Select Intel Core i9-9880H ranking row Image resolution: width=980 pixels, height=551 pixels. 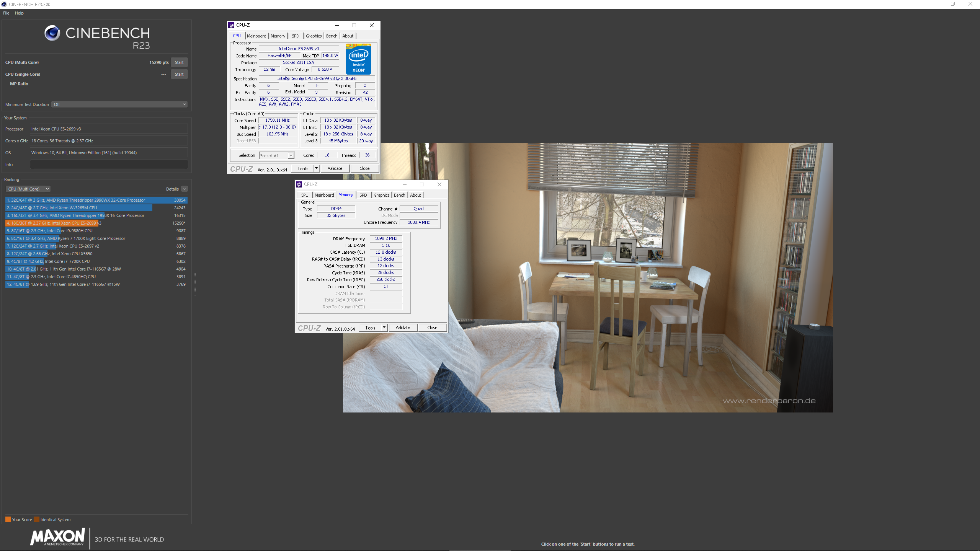coord(96,231)
